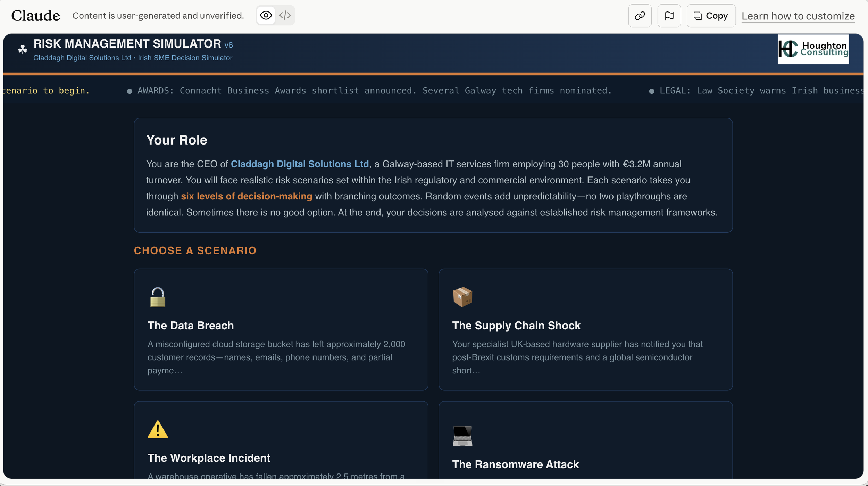Select The Data Breach scenario card

[281, 329]
